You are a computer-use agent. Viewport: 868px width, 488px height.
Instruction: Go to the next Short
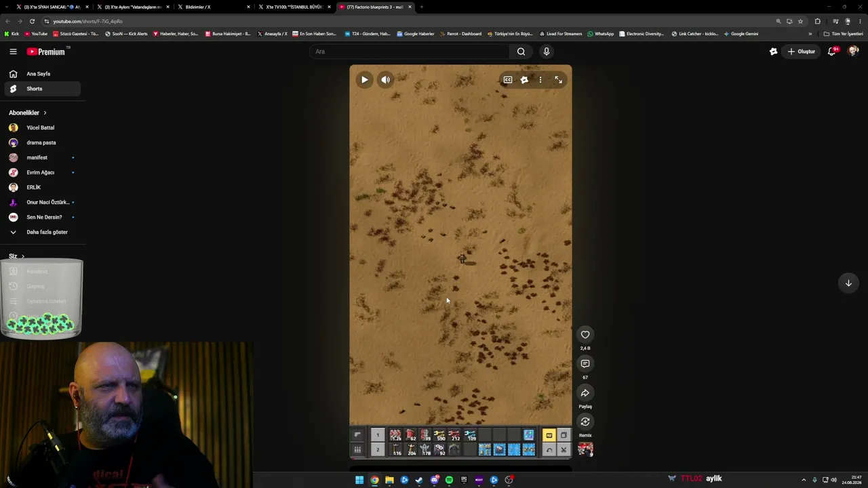coord(848,283)
